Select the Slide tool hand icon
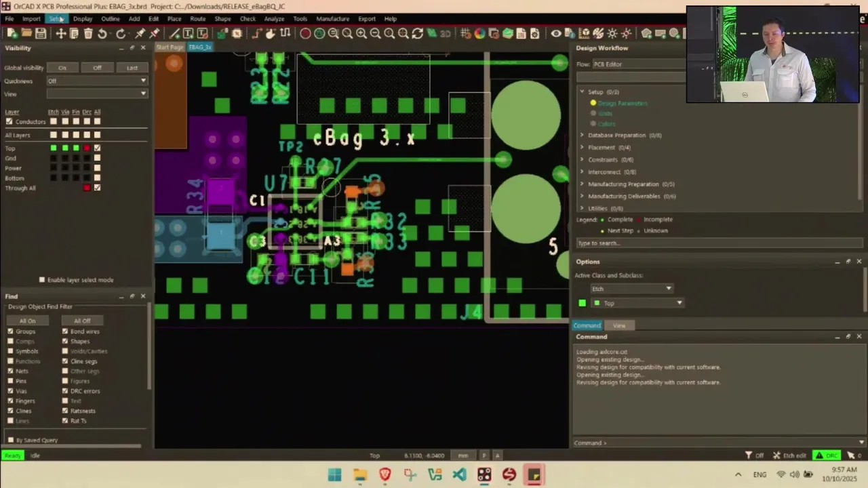This screenshot has height=488, width=868. [x=271, y=33]
